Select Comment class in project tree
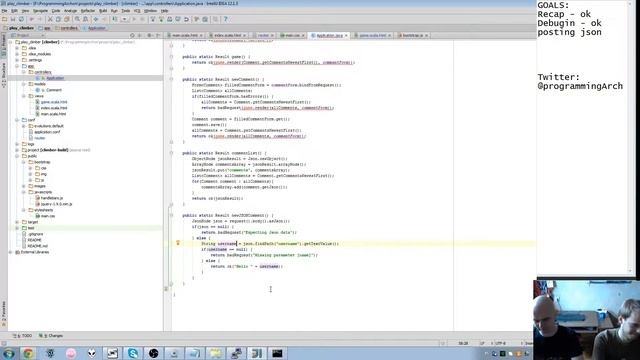This screenshot has width=640, height=360. 54,90
